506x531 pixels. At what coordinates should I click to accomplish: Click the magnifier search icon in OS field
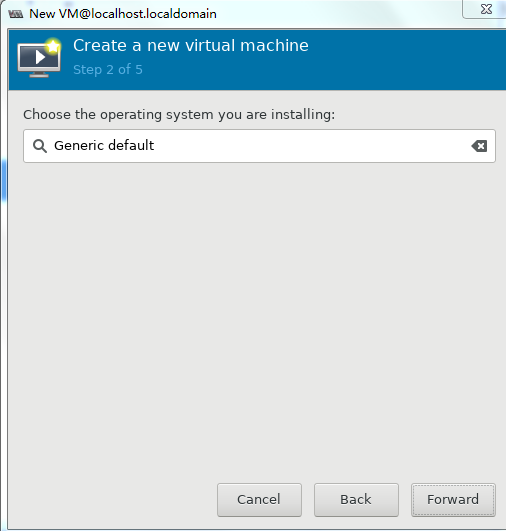coord(40,146)
